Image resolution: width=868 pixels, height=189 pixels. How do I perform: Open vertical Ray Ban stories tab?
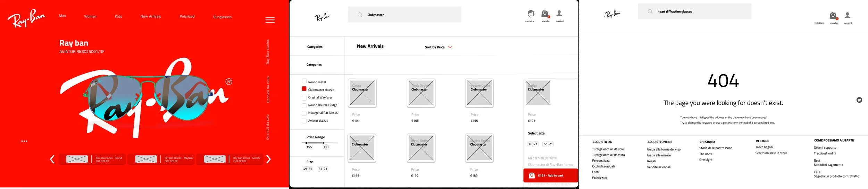pyautogui.click(x=268, y=52)
